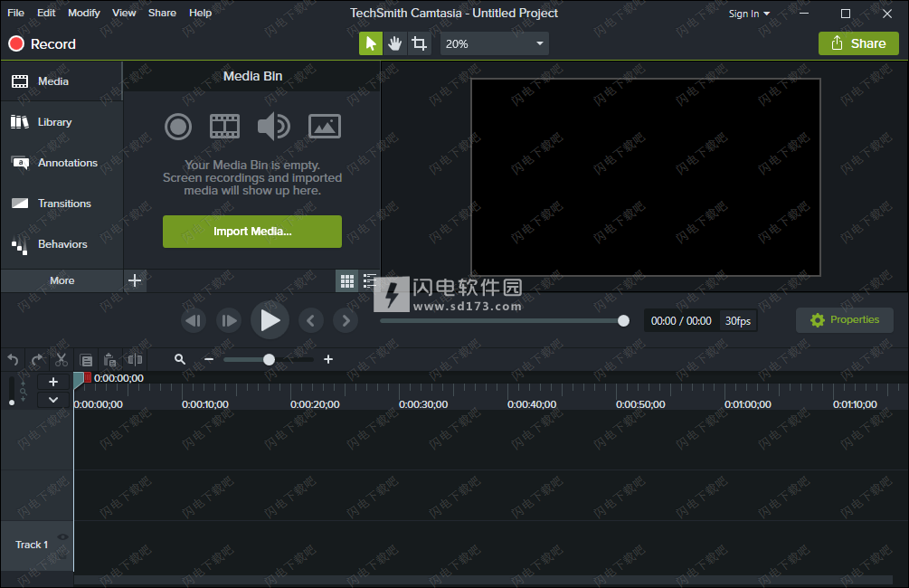
Task: Click the Paste clipboard icon
Action: 109,359
